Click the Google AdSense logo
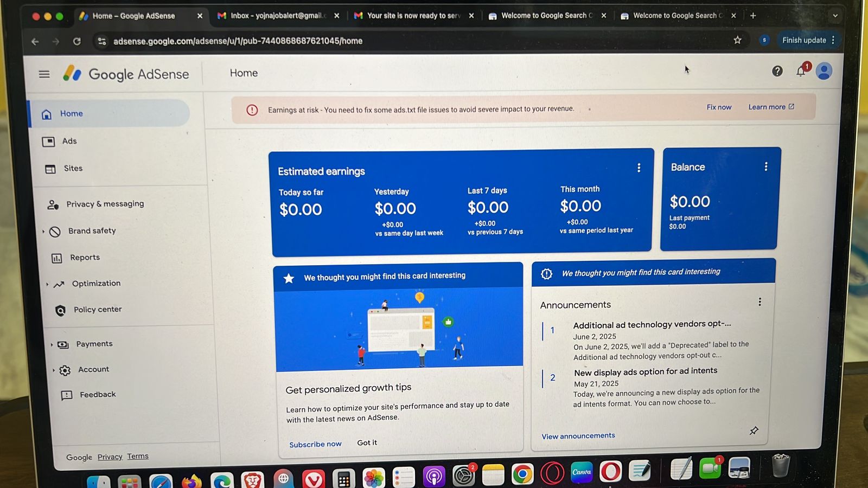Viewport: 868px width, 488px height. [x=126, y=74]
